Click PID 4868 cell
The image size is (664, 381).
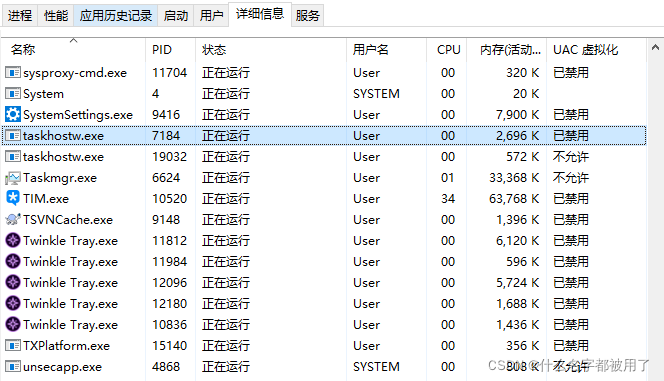166,366
